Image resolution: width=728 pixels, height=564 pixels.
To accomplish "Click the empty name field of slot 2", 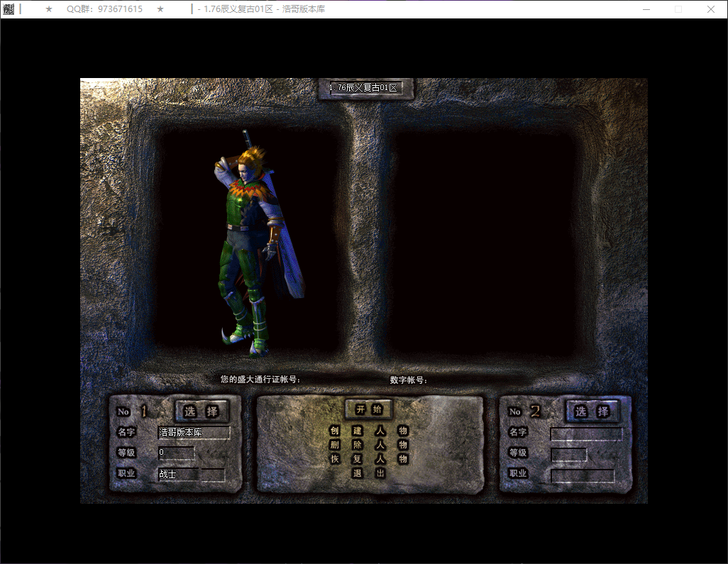I will click(586, 433).
